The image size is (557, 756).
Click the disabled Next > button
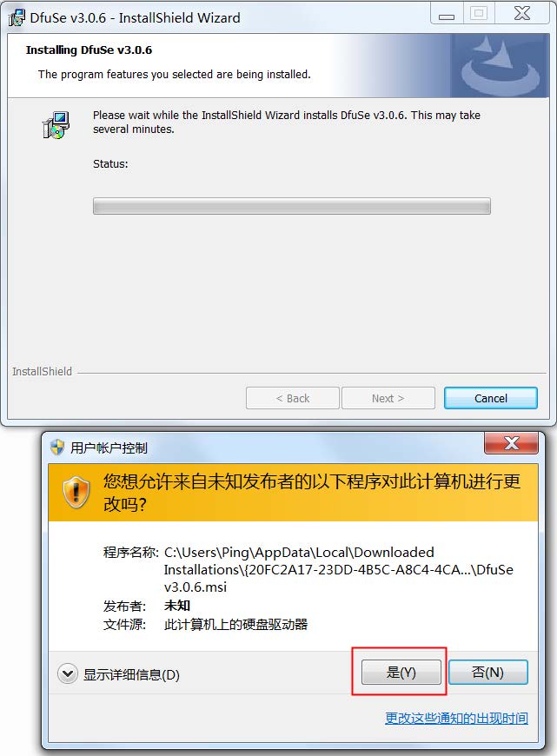tap(388, 398)
